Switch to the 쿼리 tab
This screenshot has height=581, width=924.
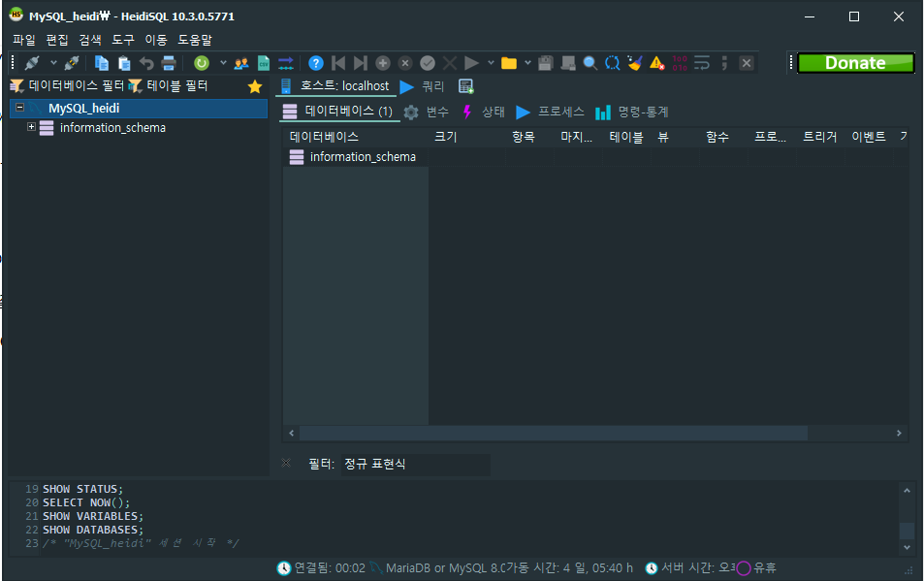pyautogui.click(x=423, y=86)
